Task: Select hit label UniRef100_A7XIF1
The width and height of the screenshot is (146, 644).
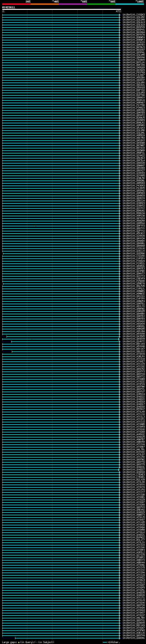Action: coord(134,419)
